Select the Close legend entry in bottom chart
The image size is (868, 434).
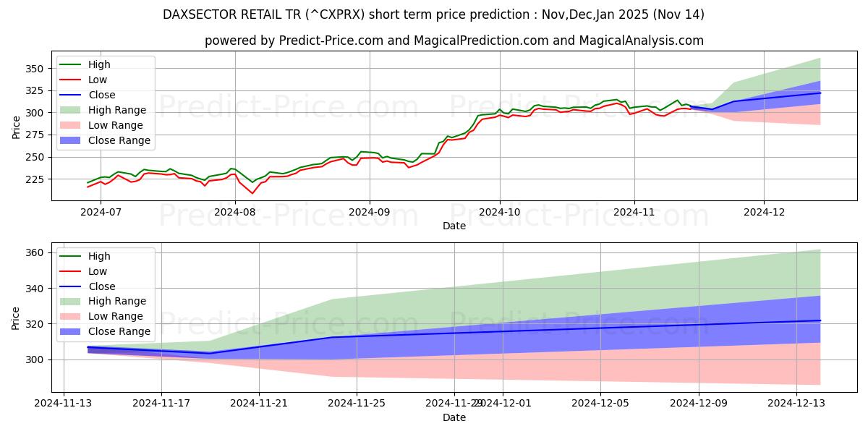101,286
